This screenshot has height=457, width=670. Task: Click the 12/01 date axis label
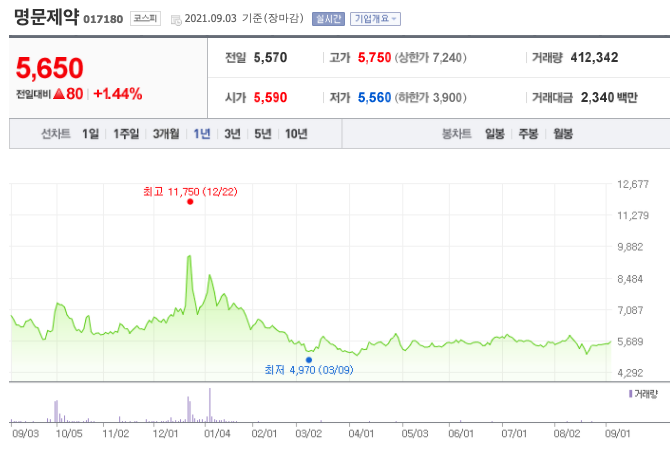coord(165,434)
